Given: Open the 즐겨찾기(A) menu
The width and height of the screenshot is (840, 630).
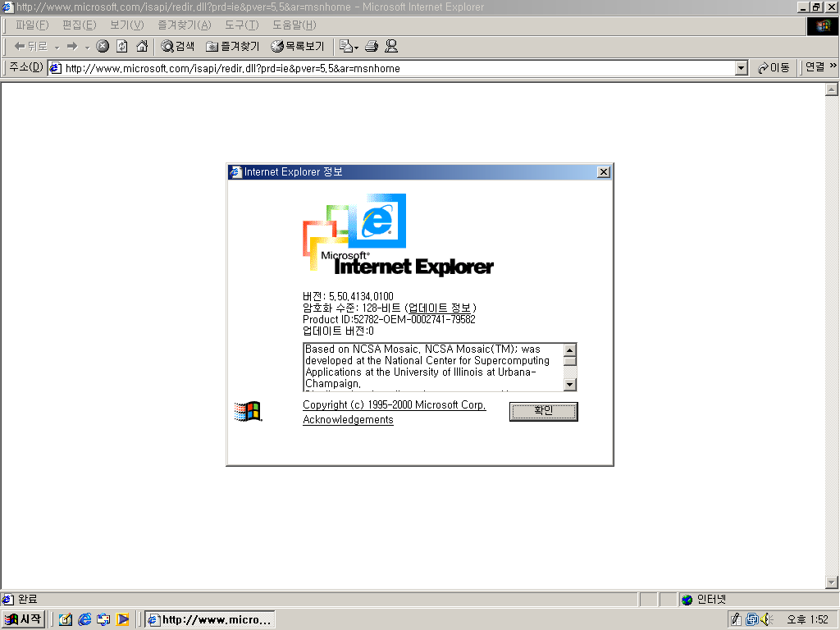Looking at the screenshot, I should [185, 25].
